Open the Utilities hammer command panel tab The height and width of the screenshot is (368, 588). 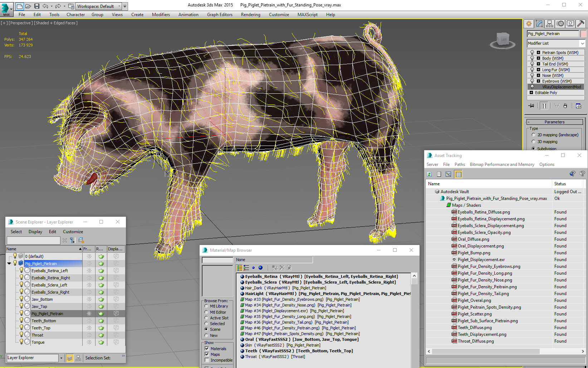[581, 24]
